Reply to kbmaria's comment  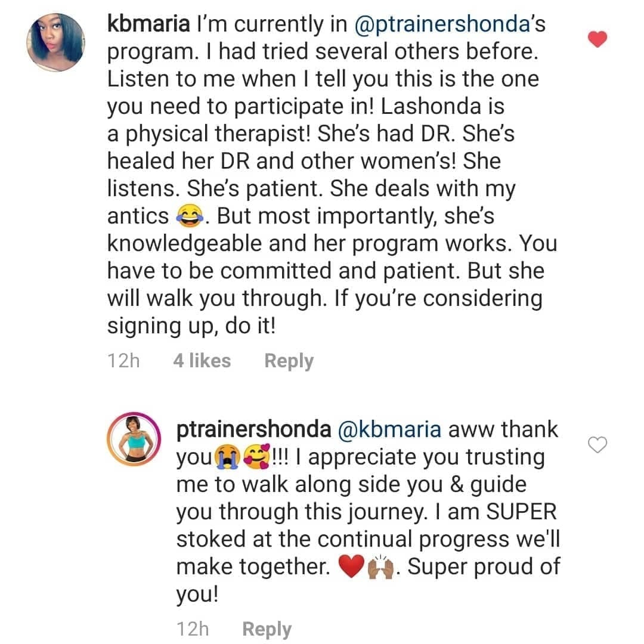[x=289, y=360]
